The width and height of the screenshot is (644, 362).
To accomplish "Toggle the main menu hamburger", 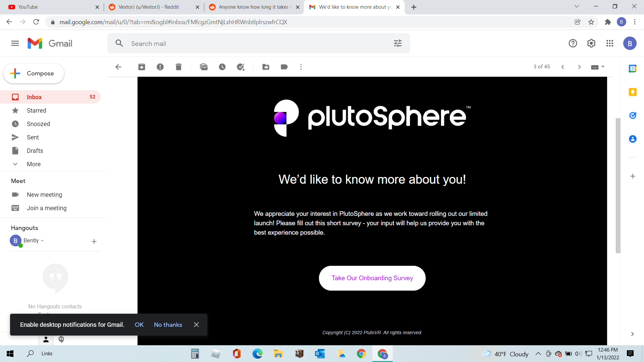I will coord(15,43).
